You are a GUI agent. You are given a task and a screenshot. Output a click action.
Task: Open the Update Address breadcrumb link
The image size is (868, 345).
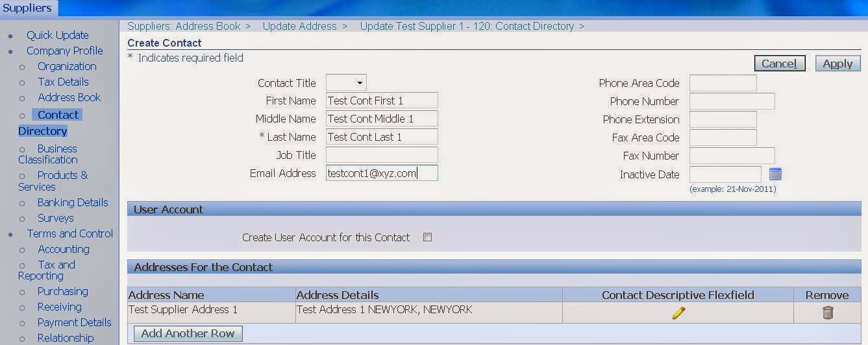[299, 27]
